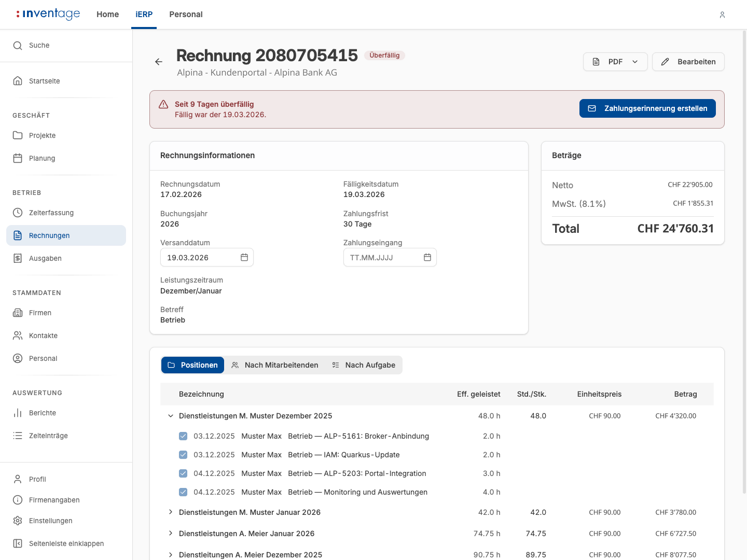Click the Rechnungen document icon
The height and width of the screenshot is (560, 747).
(x=18, y=235)
